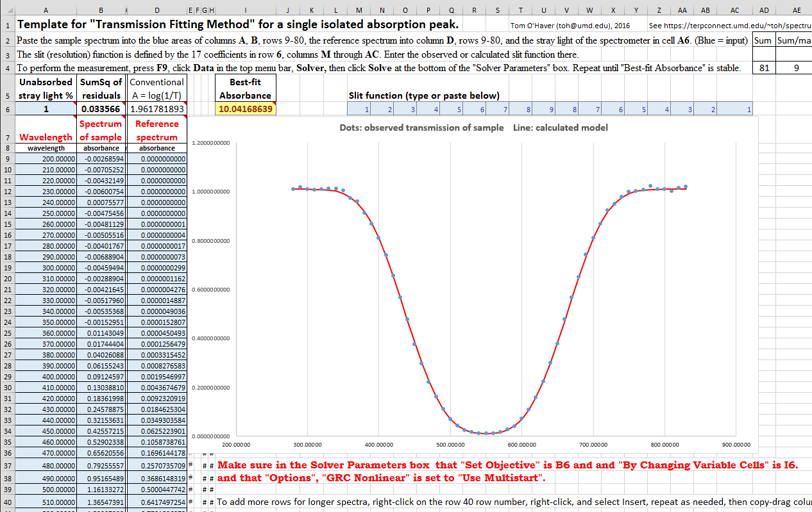This screenshot has width=812, height=512.
Task: Select the SumSq of residuals cell showing 0.033566
Action: 101,110
